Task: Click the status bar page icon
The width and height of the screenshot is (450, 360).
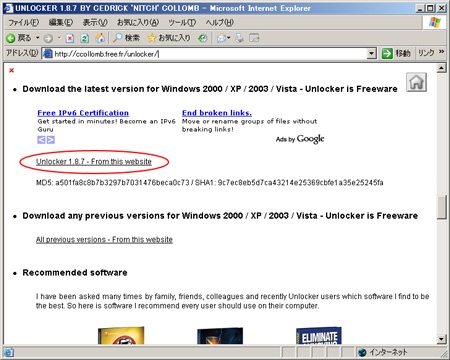Action: (x=9, y=352)
